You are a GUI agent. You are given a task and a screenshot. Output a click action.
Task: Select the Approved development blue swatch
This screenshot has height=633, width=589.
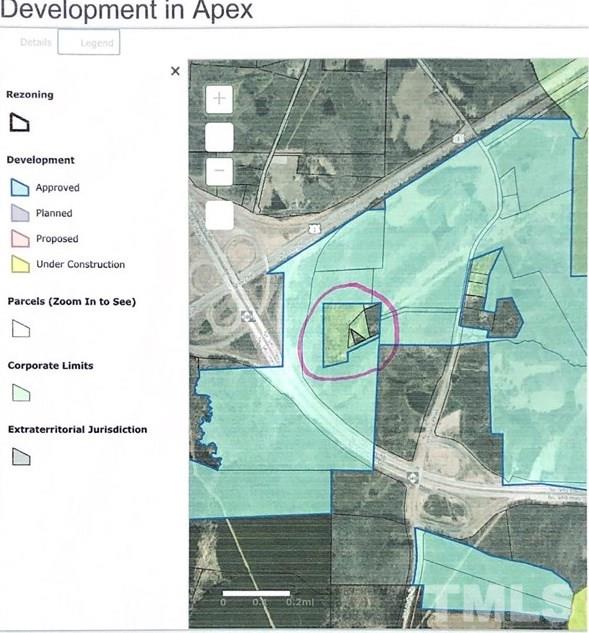(x=20, y=188)
